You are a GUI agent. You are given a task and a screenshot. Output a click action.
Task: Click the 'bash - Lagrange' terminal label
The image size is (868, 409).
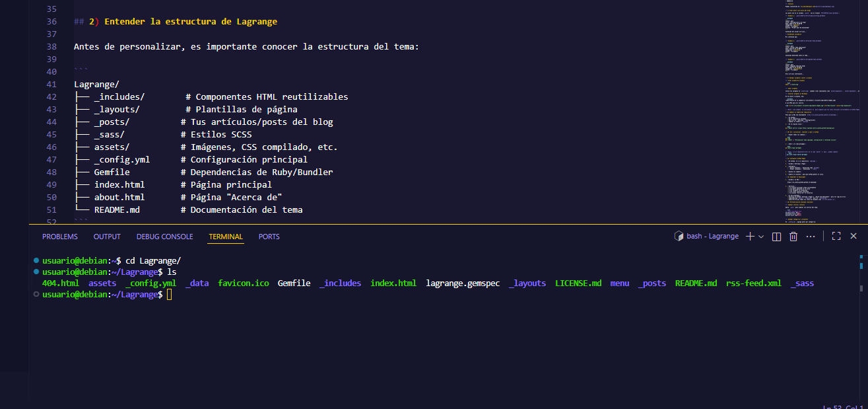click(713, 237)
